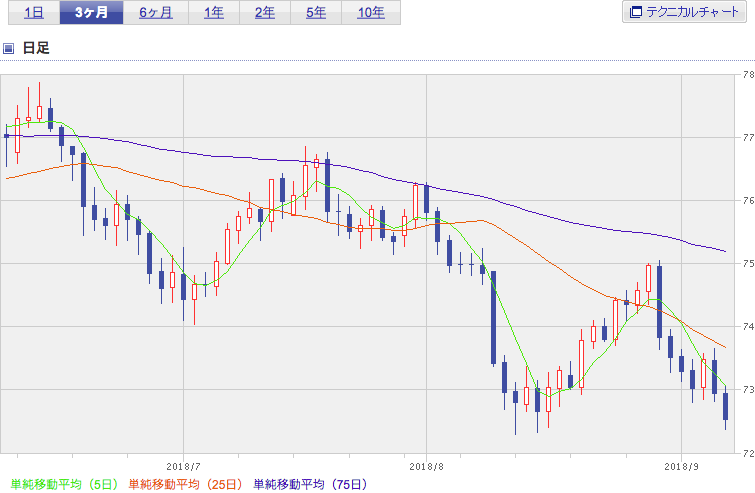Click the 単純移動平均（75日） purple legend
Viewport: 755px width, 493px height.
(311, 484)
